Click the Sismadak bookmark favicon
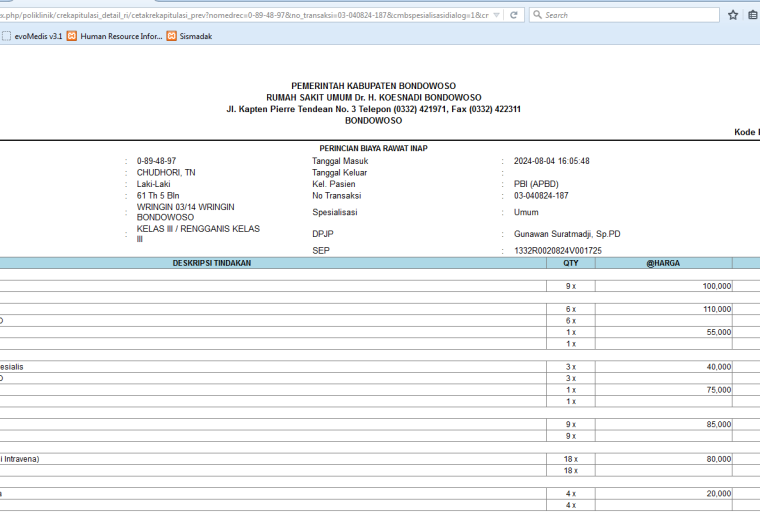The height and width of the screenshot is (520, 760). point(172,36)
